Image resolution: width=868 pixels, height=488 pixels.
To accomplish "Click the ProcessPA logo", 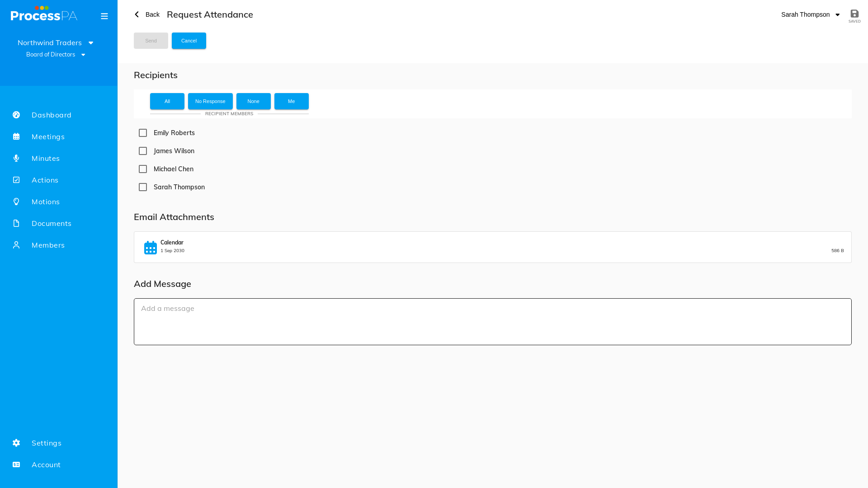I will [44, 14].
